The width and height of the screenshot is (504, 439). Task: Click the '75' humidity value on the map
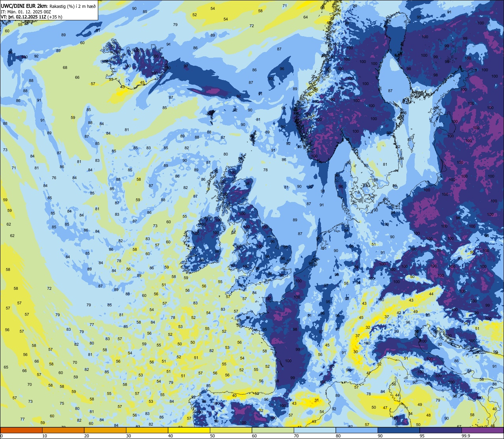[x=62, y=404]
